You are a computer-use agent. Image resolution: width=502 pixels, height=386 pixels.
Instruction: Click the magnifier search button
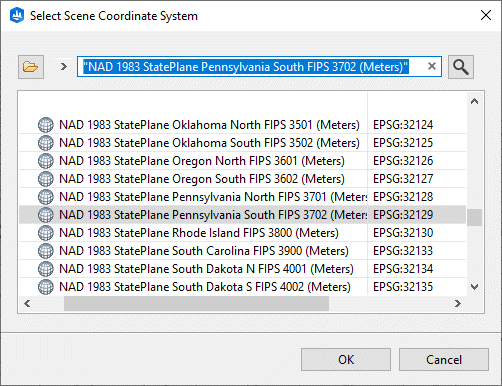pyautogui.click(x=461, y=67)
